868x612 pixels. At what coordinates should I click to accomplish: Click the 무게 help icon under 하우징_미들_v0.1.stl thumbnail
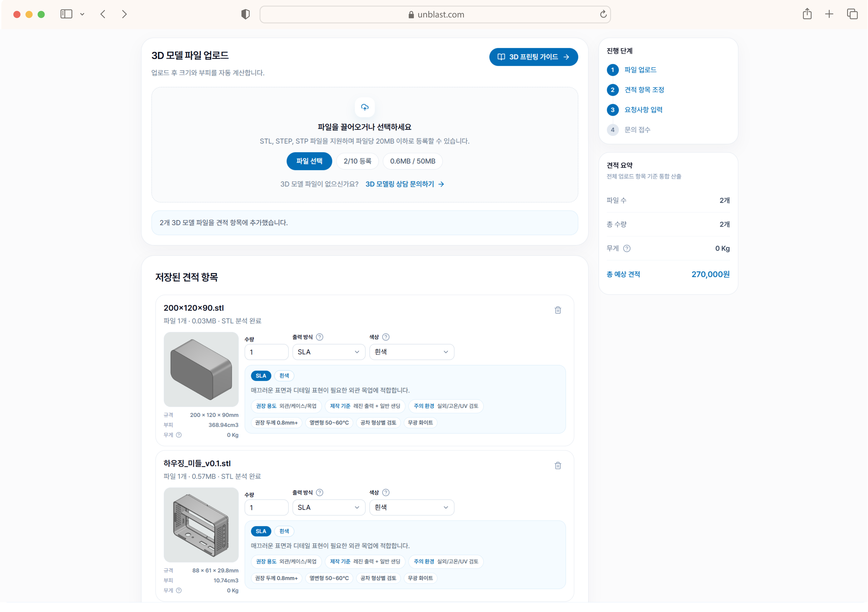pos(179,590)
